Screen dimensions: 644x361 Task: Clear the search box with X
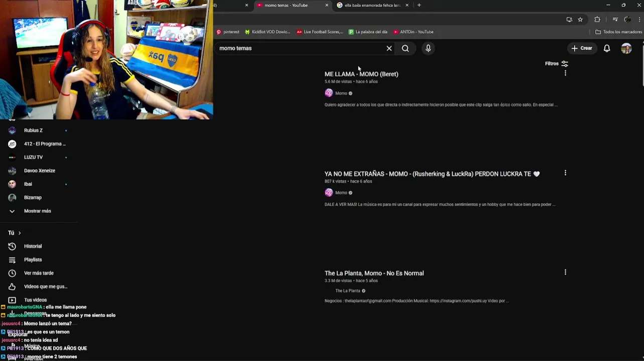[x=389, y=48]
